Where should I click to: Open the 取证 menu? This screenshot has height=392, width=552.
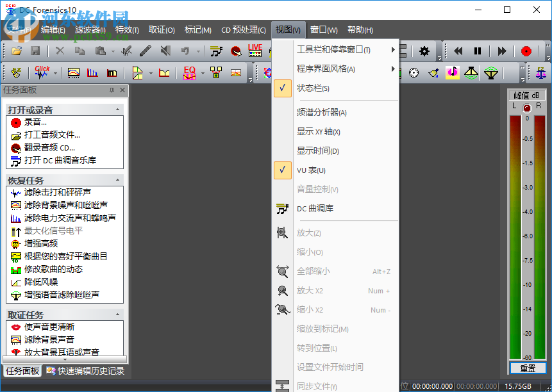(x=162, y=30)
